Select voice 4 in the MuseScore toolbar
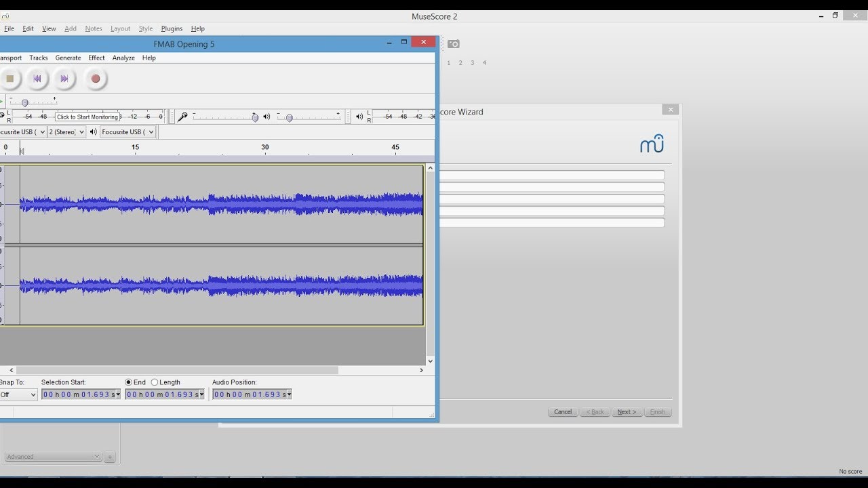 [x=484, y=63]
